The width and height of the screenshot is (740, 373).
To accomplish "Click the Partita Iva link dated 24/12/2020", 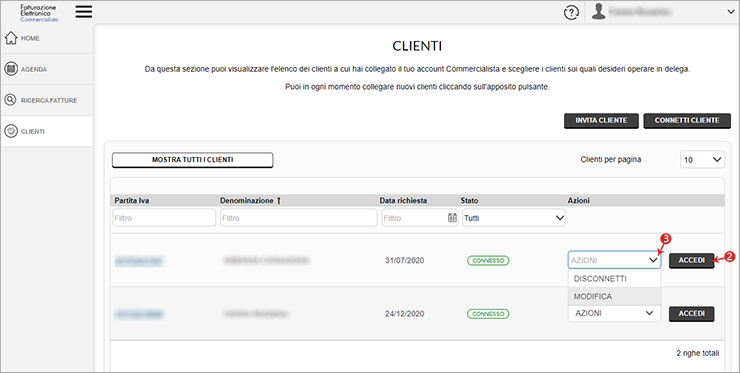I will coord(139,314).
